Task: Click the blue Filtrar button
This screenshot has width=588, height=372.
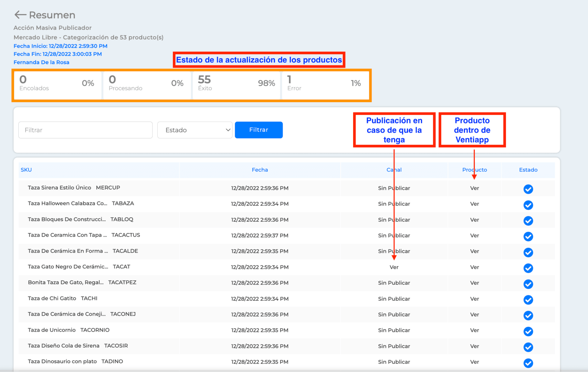Action: [259, 130]
